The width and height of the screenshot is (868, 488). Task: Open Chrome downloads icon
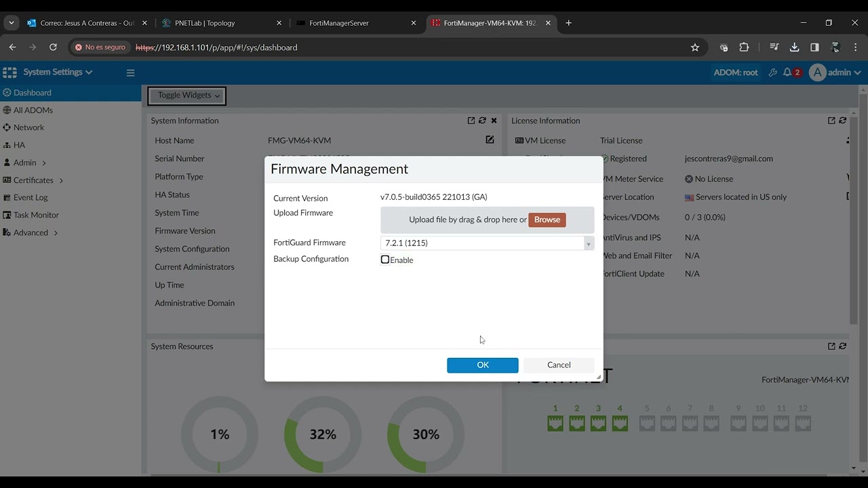794,47
